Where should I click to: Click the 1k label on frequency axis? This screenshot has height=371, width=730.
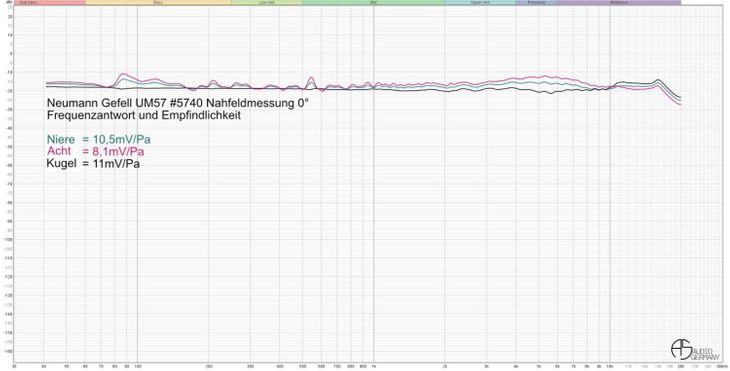[x=373, y=365]
